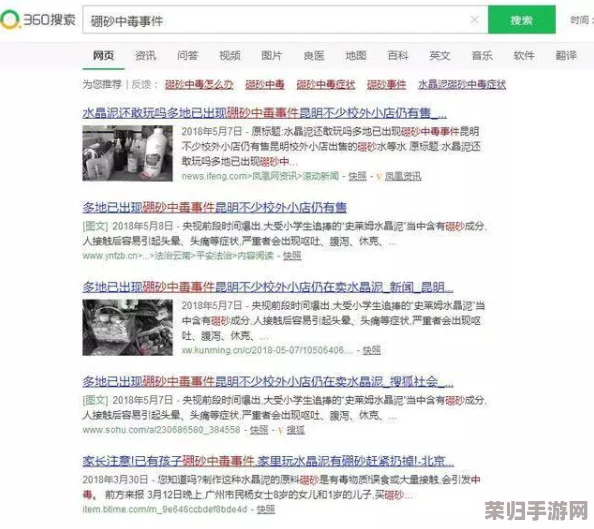
Task: Open suggested search 硼砂中毒
Action: (265, 84)
